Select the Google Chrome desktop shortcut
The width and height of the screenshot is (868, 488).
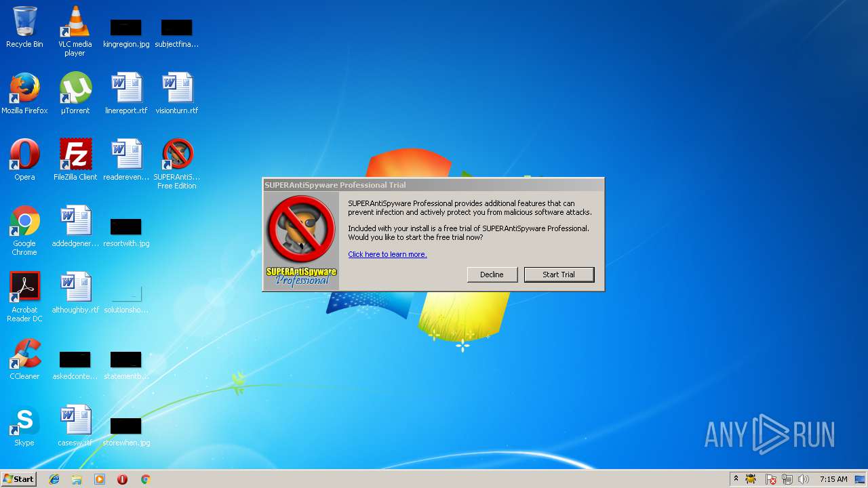click(24, 230)
